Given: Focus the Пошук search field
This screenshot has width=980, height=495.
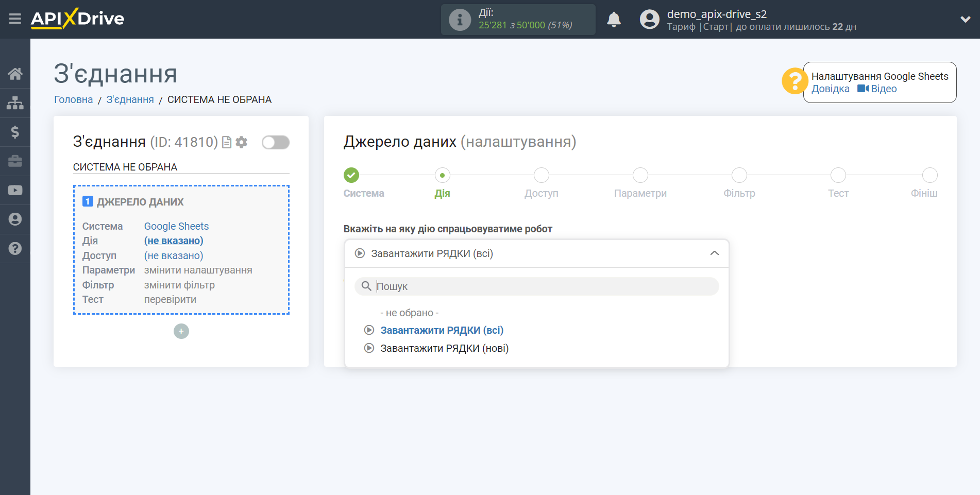Looking at the screenshot, I should coord(536,286).
